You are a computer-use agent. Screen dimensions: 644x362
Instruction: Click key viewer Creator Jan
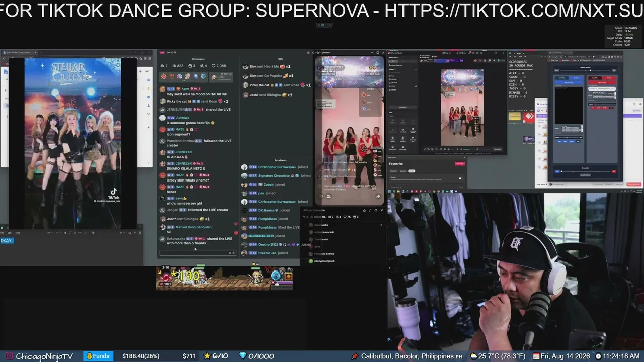click(x=267, y=253)
